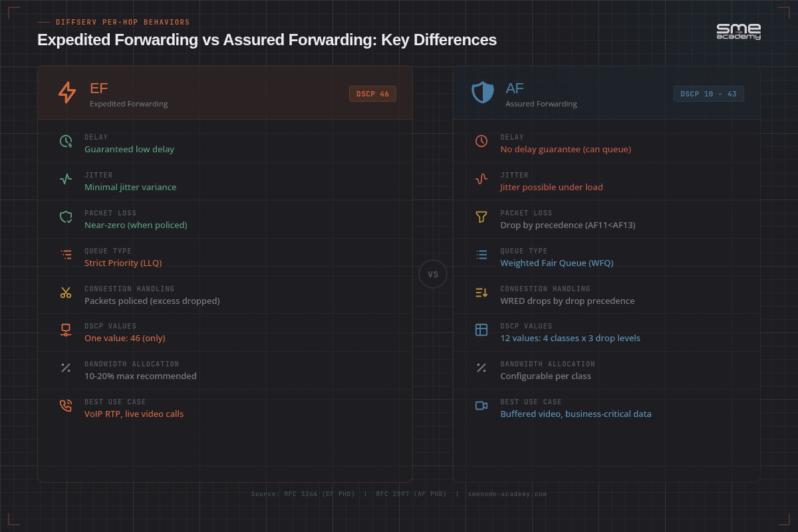Click the EF Delay clock icon
The image size is (798, 532).
click(66, 141)
